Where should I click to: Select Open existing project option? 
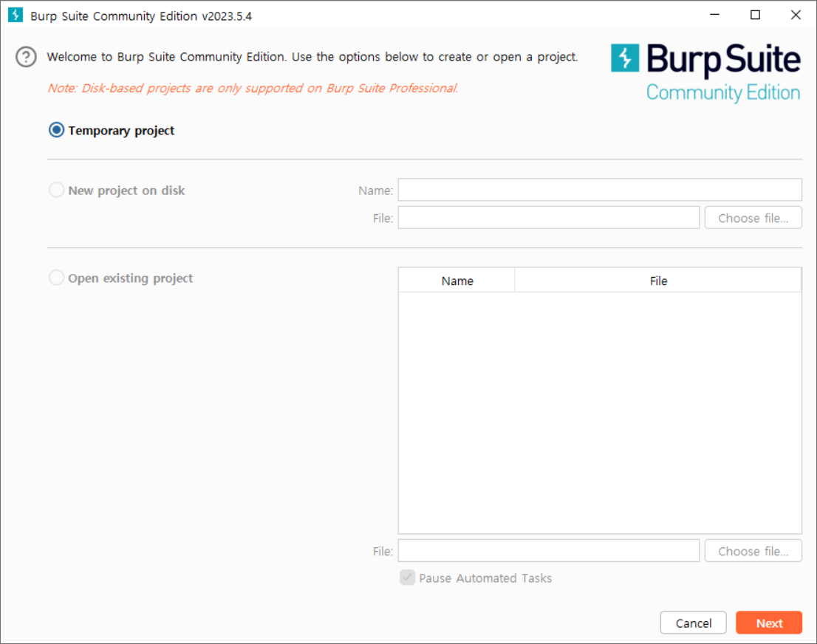pos(56,277)
